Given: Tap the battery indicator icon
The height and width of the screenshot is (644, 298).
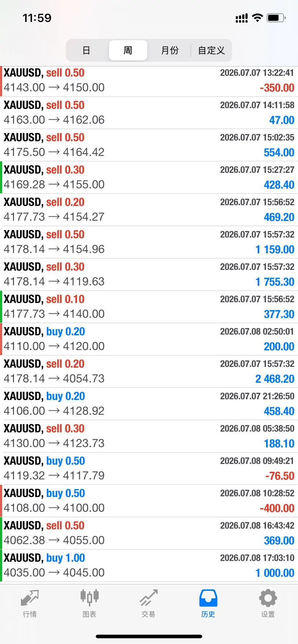Looking at the screenshot, I should [276, 18].
